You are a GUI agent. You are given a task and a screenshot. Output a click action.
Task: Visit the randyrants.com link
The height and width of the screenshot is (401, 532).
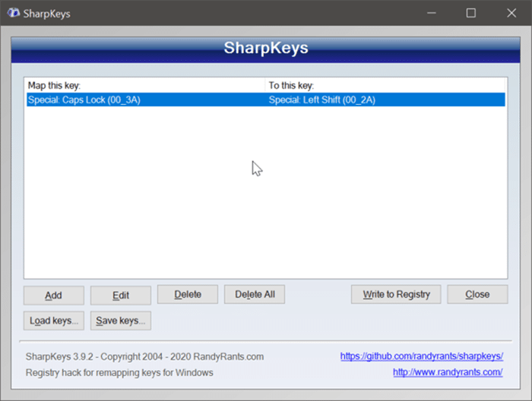click(448, 372)
